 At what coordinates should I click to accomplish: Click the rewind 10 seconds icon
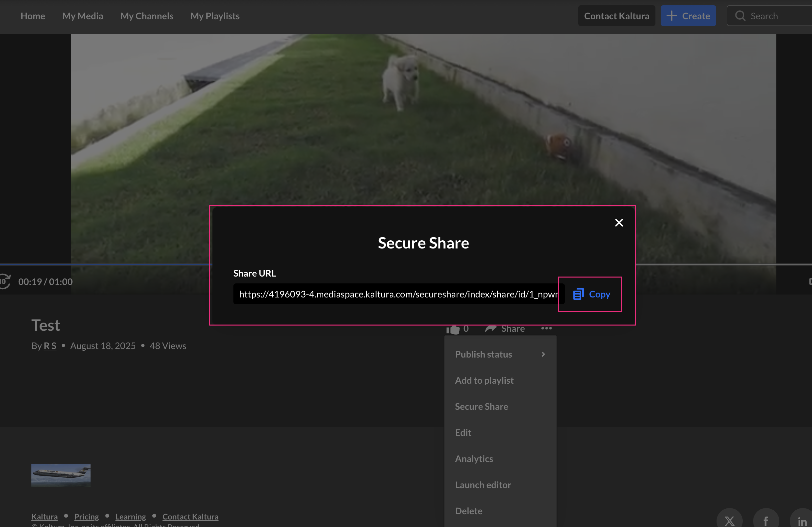(5, 281)
